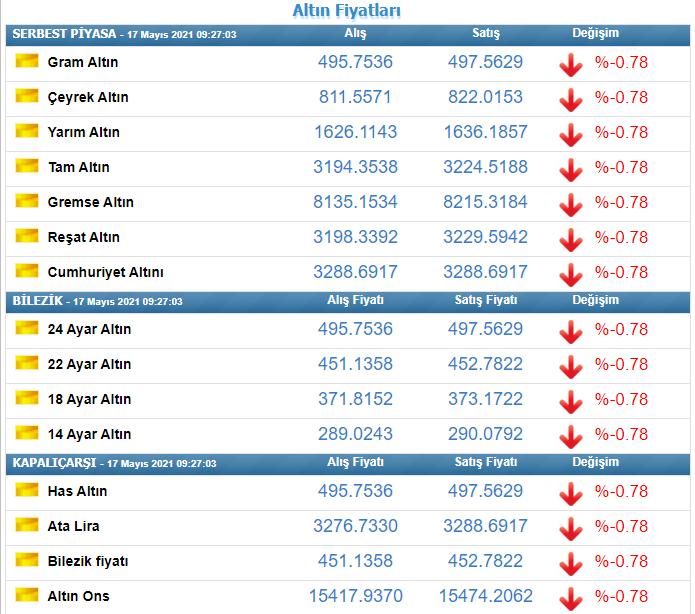Click the red down arrow in Tam Altın row

pyautogui.click(x=570, y=170)
